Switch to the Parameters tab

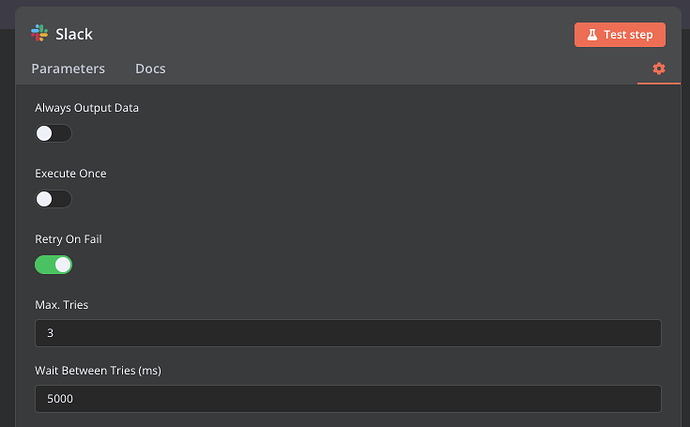point(68,69)
